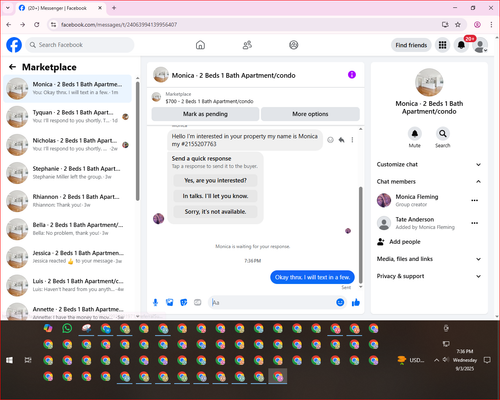500x400 pixels.
Task: Open the account profile menu
Action: [x=480, y=45]
